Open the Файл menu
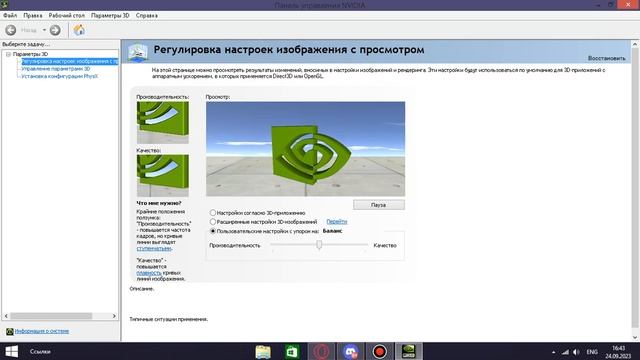640x360 pixels. tap(10, 15)
